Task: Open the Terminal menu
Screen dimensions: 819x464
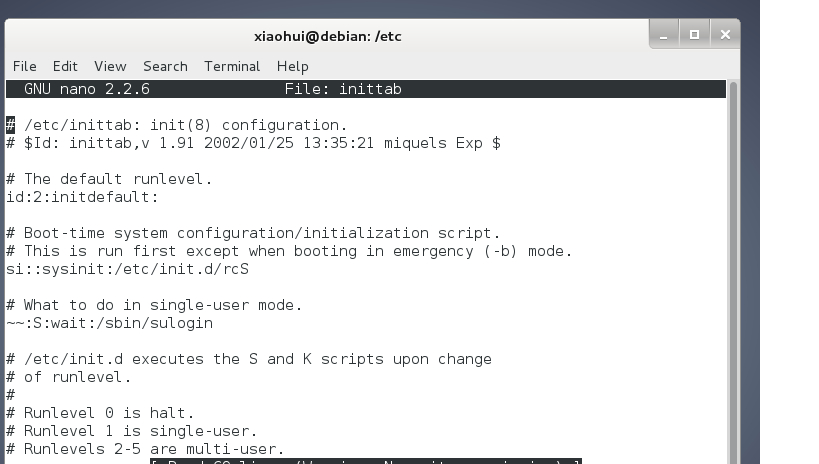Action: pos(232,66)
